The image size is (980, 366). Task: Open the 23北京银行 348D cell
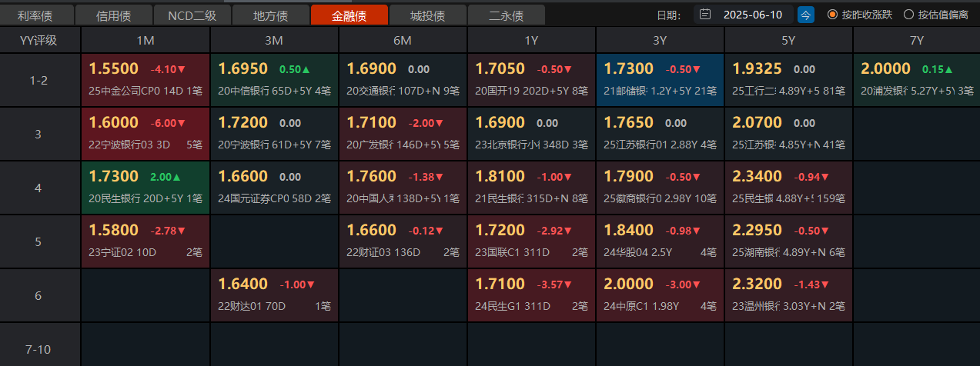pyautogui.click(x=531, y=134)
